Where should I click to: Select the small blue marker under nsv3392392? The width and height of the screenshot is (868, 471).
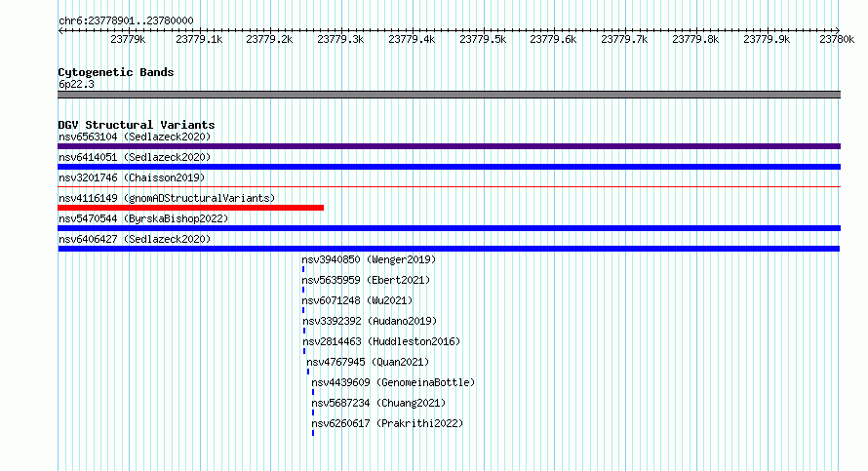(x=304, y=331)
